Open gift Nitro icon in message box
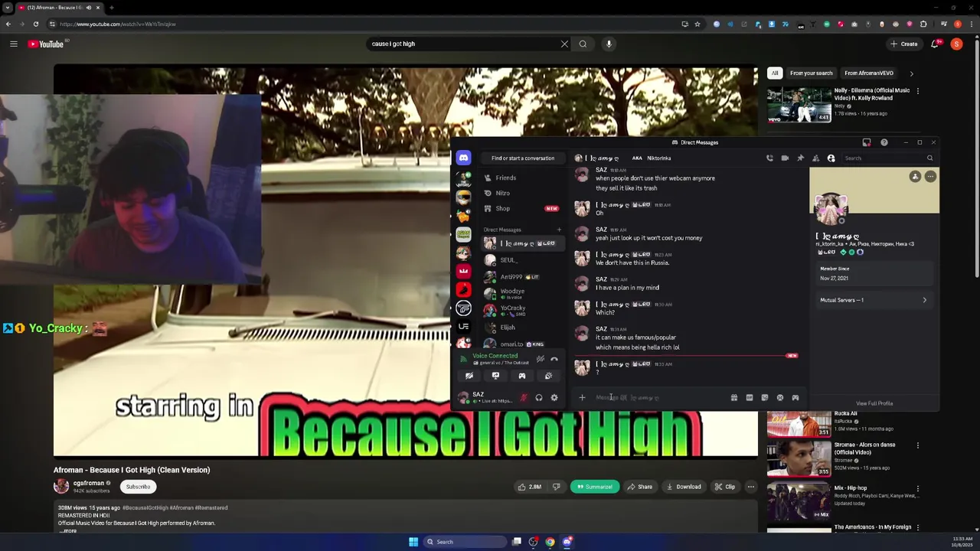The image size is (980, 551). 734,398
